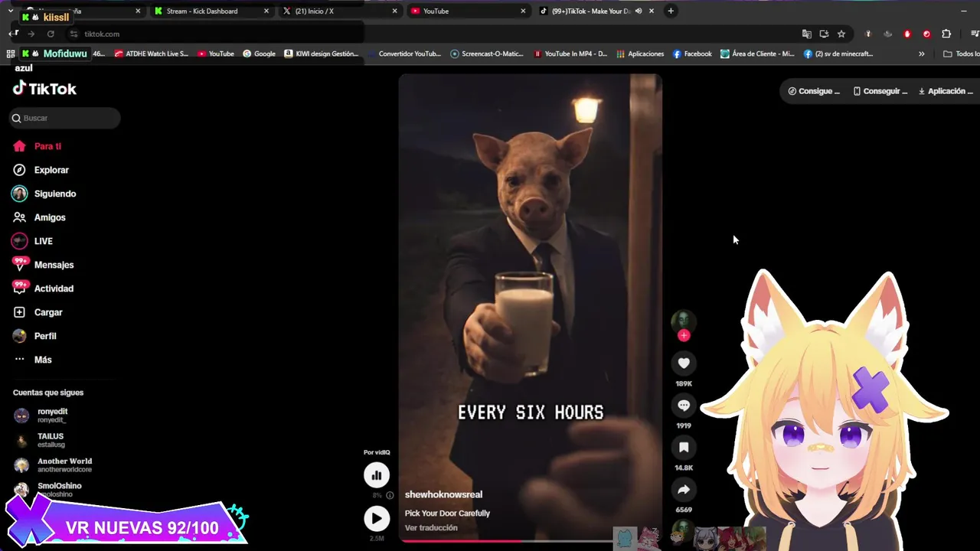The height and width of the screenshot is (551, 980).
Task: Click the Consigue monedas button
Action: [x=814, y=91]
